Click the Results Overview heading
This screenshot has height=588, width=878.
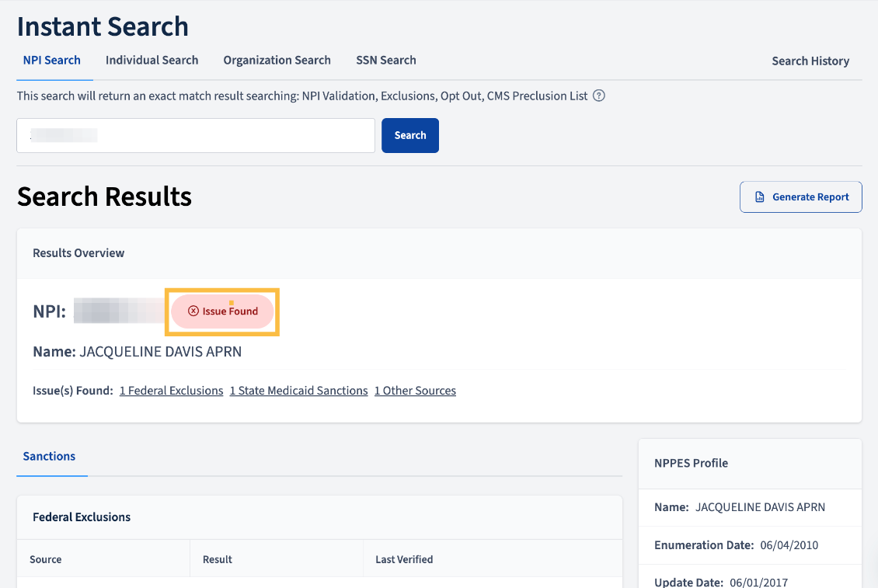coord(78,253)
